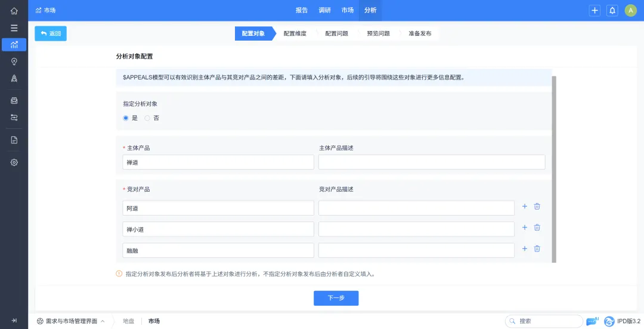Open the settings gear in the sidebar
This screenshot has height=329, width=644.
[14, 162]
